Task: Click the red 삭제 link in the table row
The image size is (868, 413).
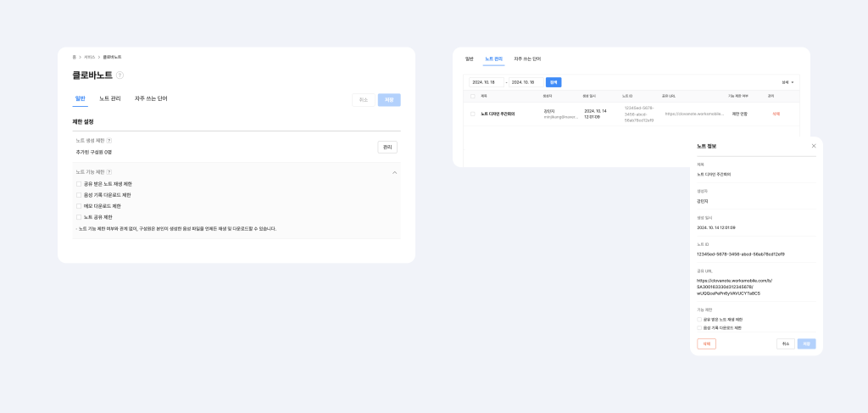Action: [x=776, y=113]
